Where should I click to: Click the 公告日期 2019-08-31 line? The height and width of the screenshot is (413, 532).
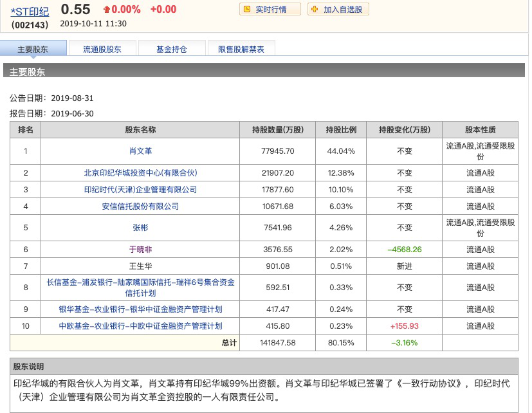coord(51,98)
